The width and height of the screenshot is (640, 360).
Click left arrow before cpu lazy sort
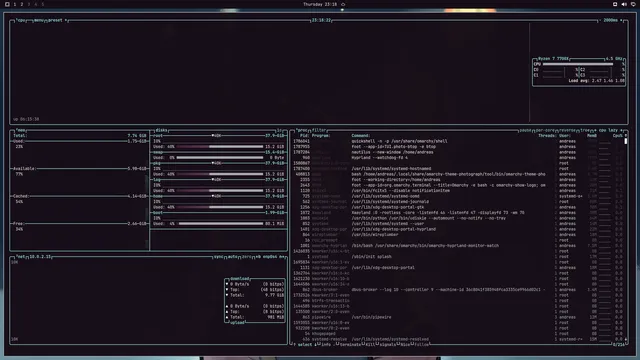pos(596,130)
